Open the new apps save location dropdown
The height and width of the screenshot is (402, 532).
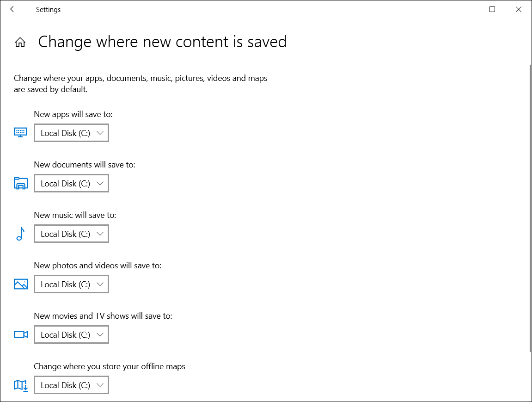tap(71, 133)
